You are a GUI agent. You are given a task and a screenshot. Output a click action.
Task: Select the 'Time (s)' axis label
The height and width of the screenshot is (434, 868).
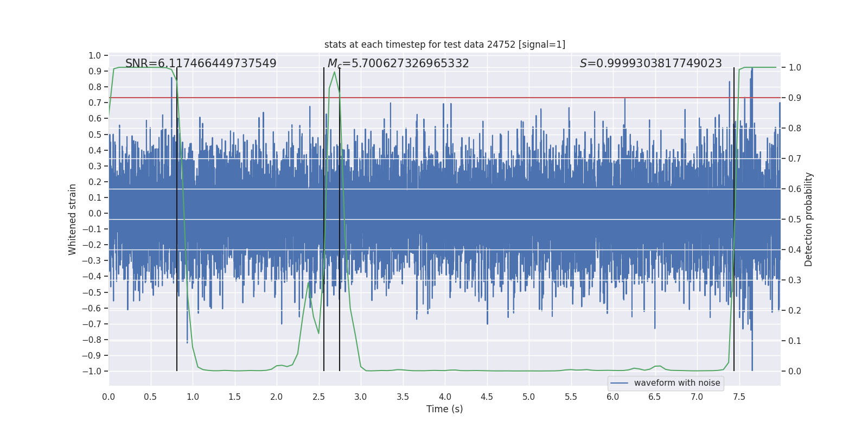[445, 409]
